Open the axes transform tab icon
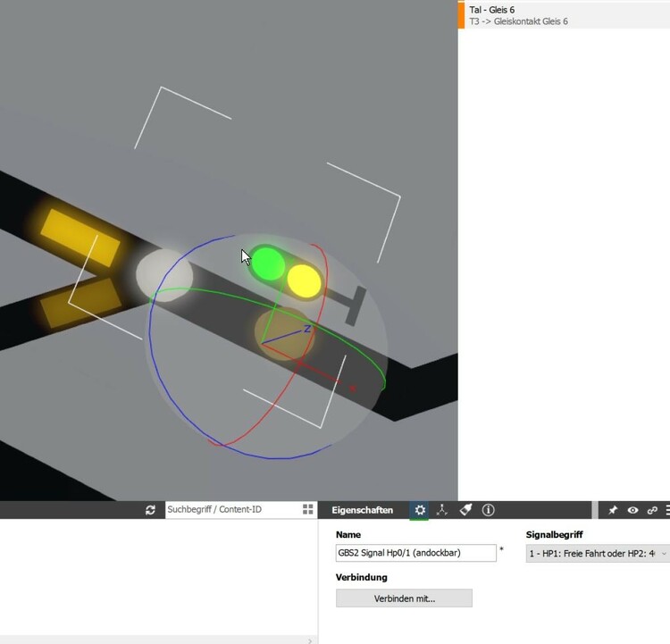Image resolution: width=670 pixels, height=644 pixels. [x=442, y=510]
